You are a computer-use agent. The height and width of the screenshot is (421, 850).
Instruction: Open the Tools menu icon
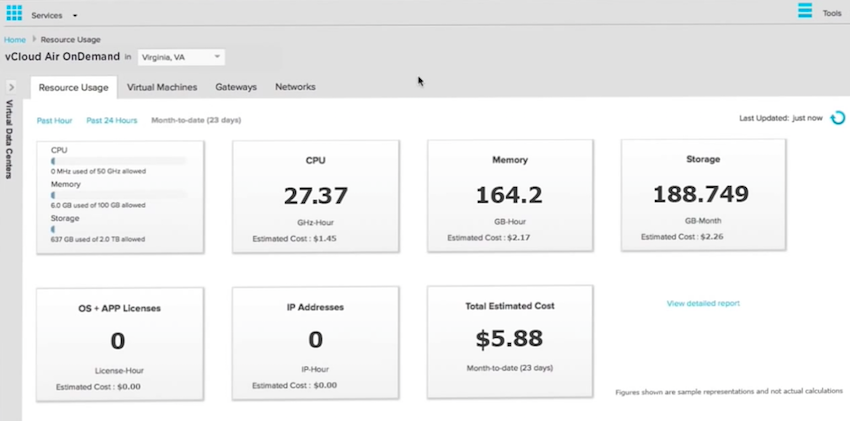(x=805, y=10)
